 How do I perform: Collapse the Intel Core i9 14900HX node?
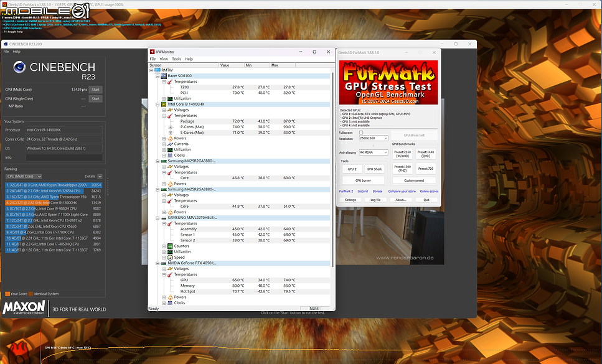[158, 105]
